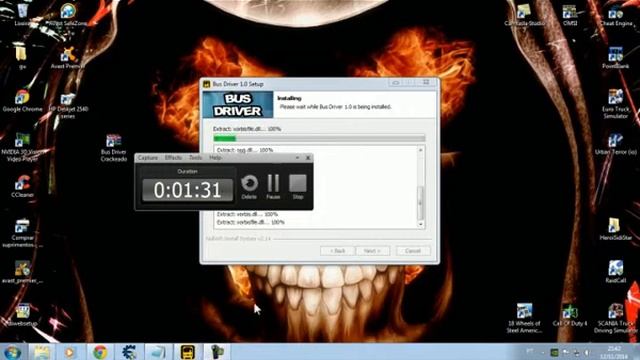Click 'Extract: vorbis.dll... 100%' log line
Screen dimensions: 640x360
247,214
